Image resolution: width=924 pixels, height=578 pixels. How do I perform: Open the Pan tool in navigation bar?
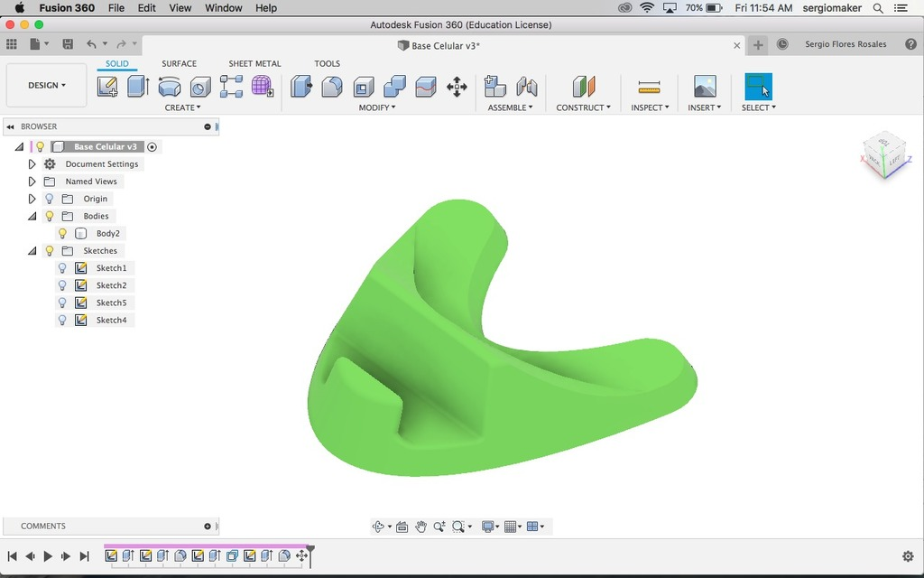click(x=420, y=526)
